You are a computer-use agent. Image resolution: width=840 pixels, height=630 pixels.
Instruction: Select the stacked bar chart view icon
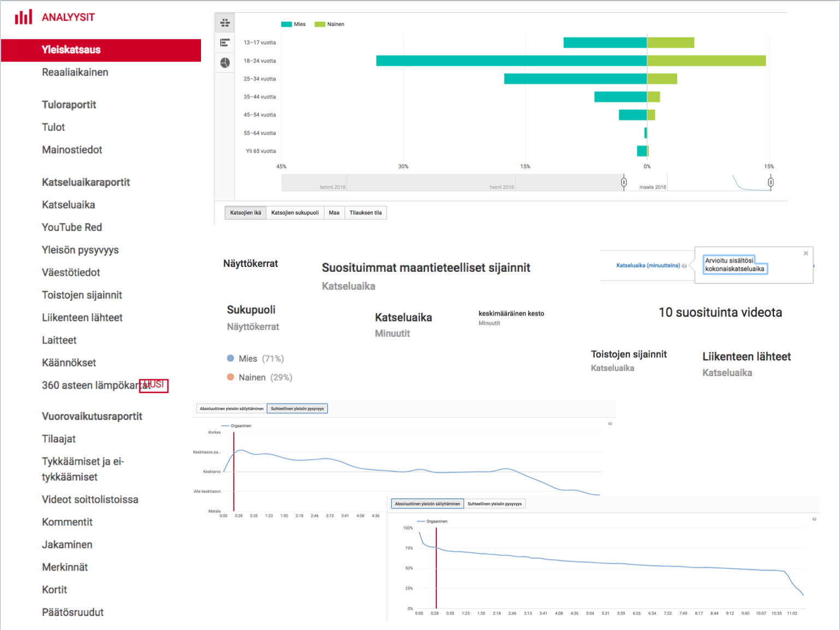coord(224,23)
